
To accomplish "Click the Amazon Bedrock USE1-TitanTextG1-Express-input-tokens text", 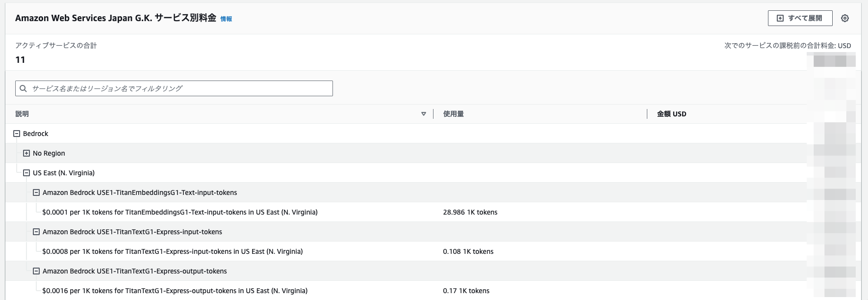I will point(132,232).
